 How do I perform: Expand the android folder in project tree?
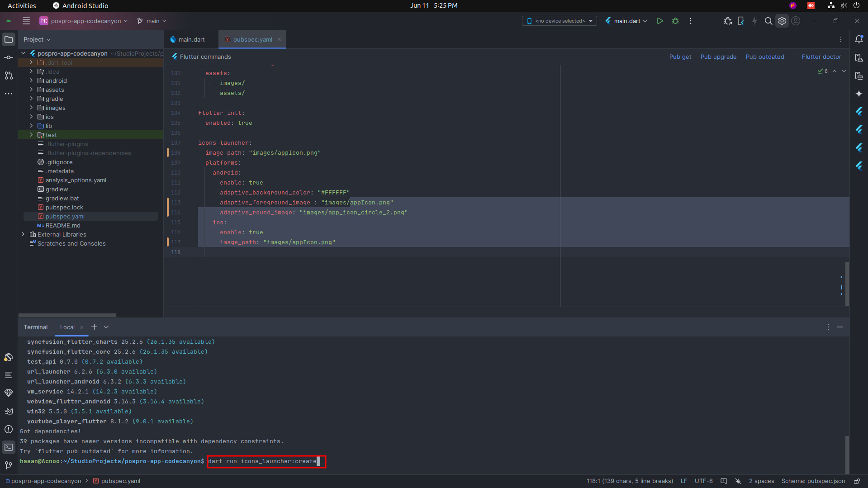coord(31,81)
